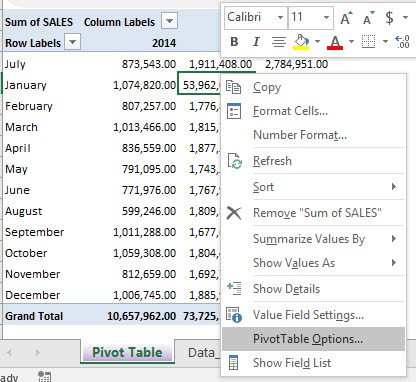Click the borders icon in mini toolbar
416x382 pixels.
[369, 42]
